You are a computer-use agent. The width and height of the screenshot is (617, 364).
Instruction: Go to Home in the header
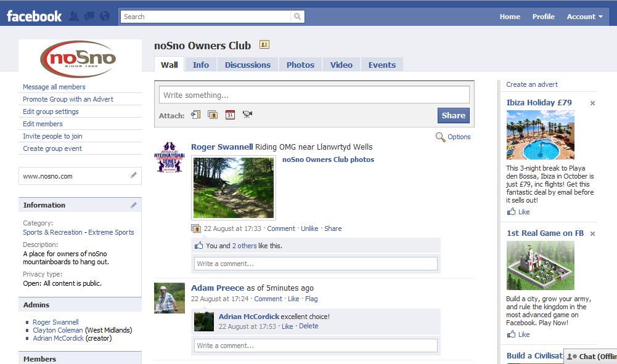tap(510, 17)
